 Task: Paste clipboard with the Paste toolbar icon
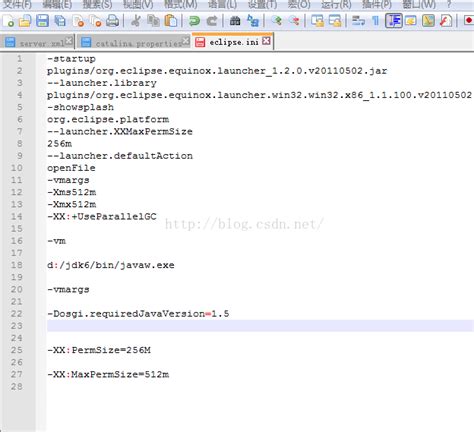pyautogui.click(x=171, y=21)
